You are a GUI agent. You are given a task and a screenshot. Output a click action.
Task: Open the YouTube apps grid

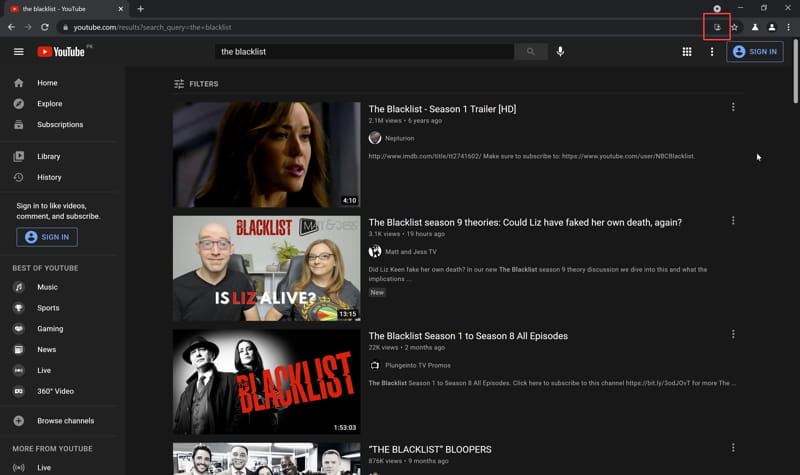[687, 52]
